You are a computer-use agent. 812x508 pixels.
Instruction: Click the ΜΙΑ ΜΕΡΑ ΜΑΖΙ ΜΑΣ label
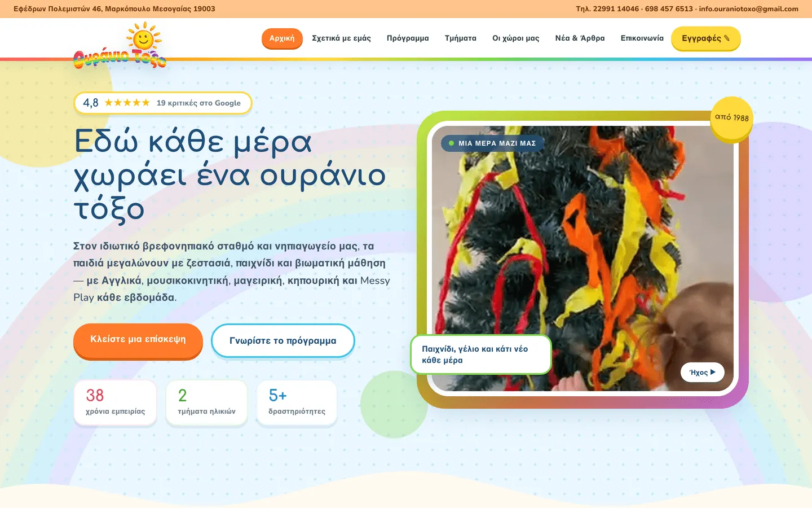492,143
